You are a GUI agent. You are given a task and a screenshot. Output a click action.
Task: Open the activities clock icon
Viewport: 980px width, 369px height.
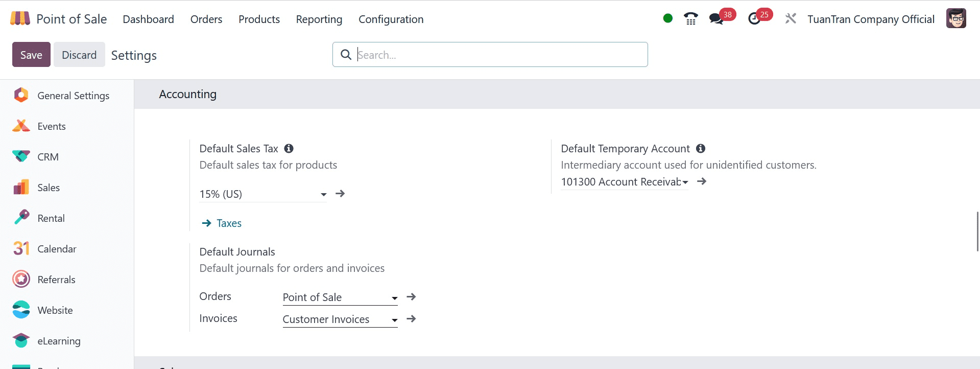[x=754, y=19]
